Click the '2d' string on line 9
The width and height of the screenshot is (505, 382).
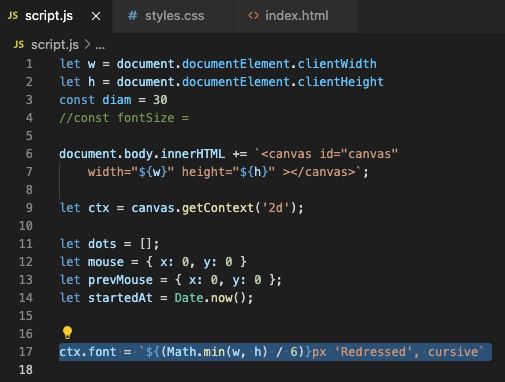[276, 208]
